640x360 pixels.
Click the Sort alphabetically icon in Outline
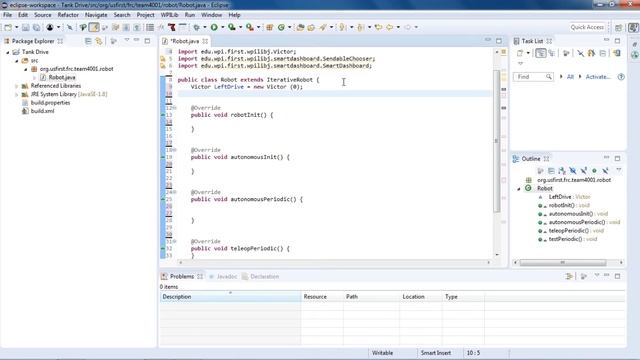coord(562,171)
